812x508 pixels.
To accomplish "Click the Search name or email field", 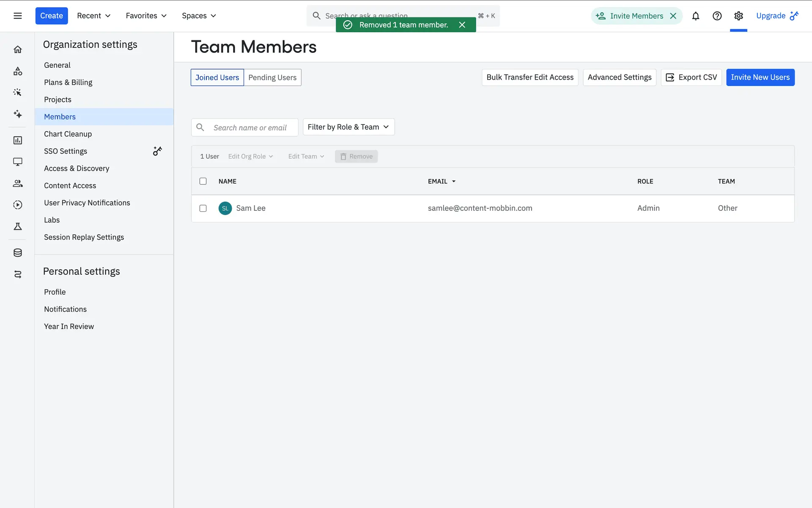I will pyautogui.click(x=250, y=127).
